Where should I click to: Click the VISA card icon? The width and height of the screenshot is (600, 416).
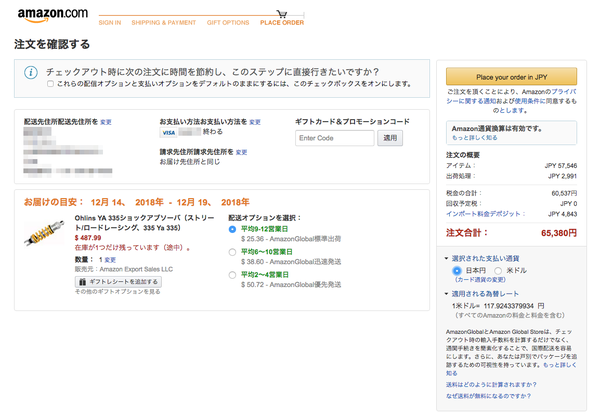pos(168,132)
